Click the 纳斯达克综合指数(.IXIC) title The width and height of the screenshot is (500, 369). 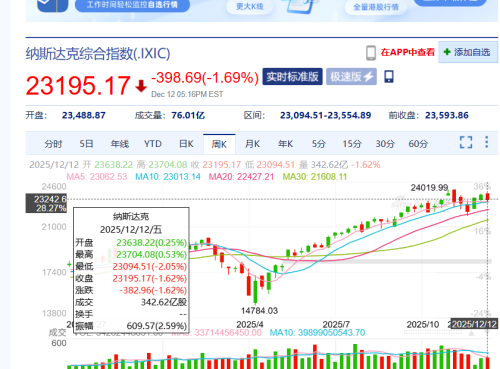coord(98,54)
